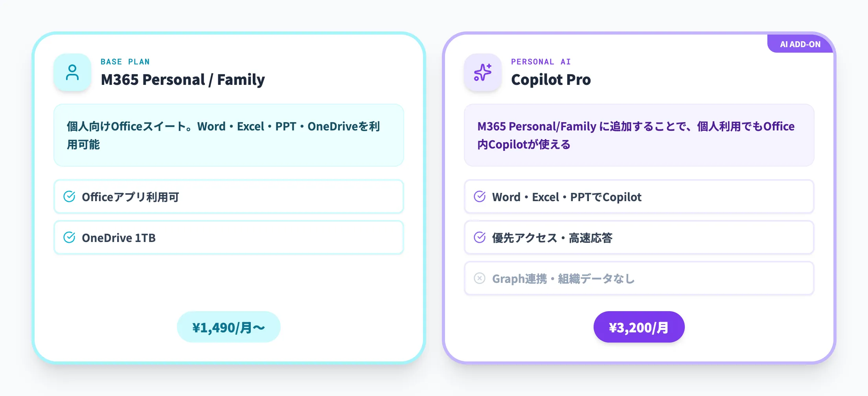Click the AI ADD-ON badge
Screen dimensions: 868x396
(800, 44)
